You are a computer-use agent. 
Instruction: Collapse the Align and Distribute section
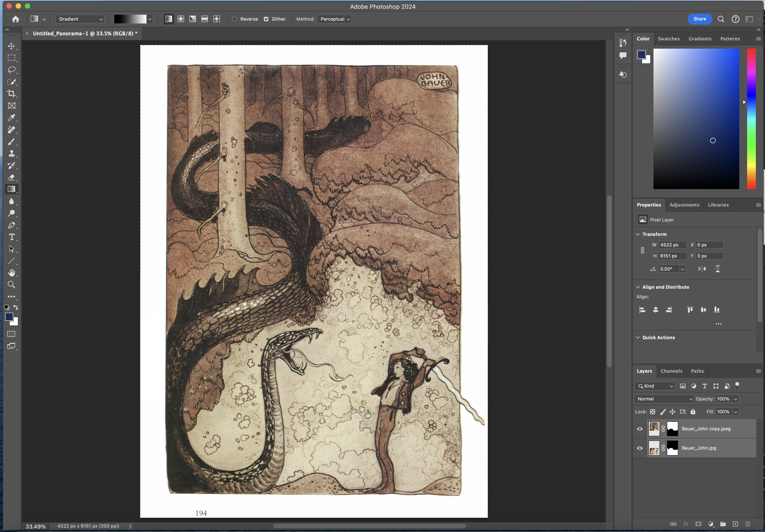tap(638, 287)
